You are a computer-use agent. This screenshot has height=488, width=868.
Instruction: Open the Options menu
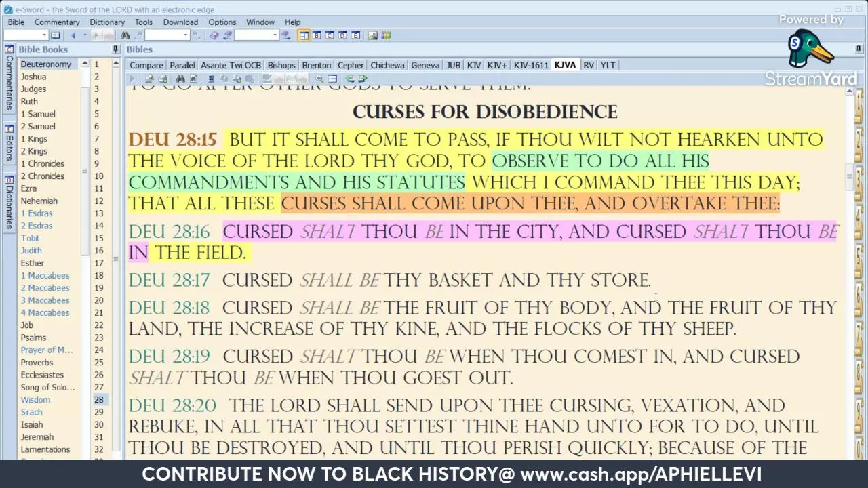(x=222, y=22)
